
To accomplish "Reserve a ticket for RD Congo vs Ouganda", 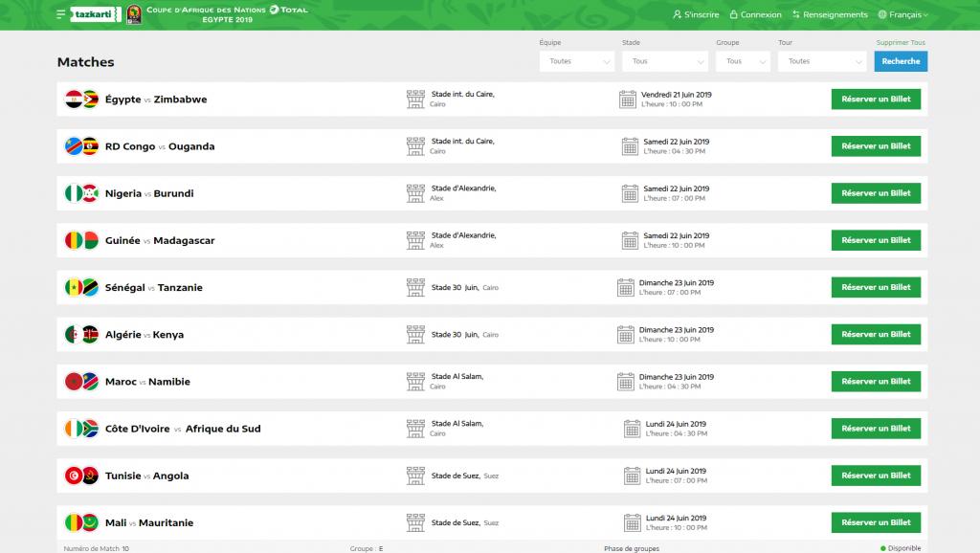I will 876,146.
